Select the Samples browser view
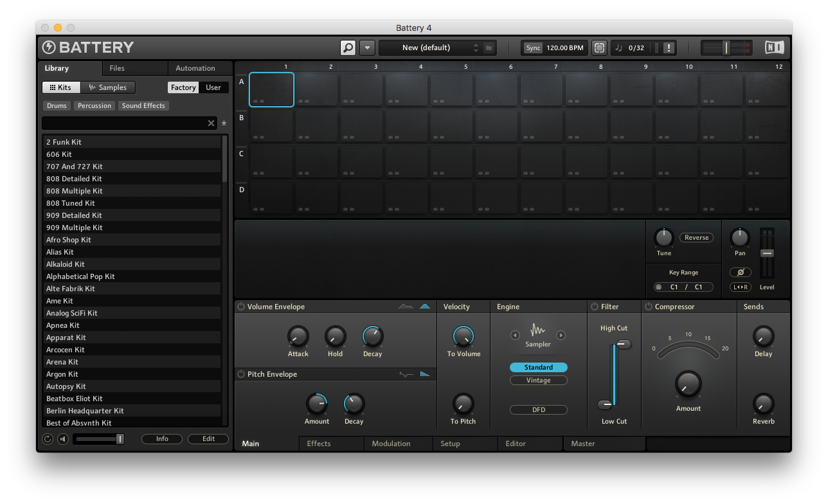Image resolution: width=828 pixels, height=504 pixels. (108, 87)
